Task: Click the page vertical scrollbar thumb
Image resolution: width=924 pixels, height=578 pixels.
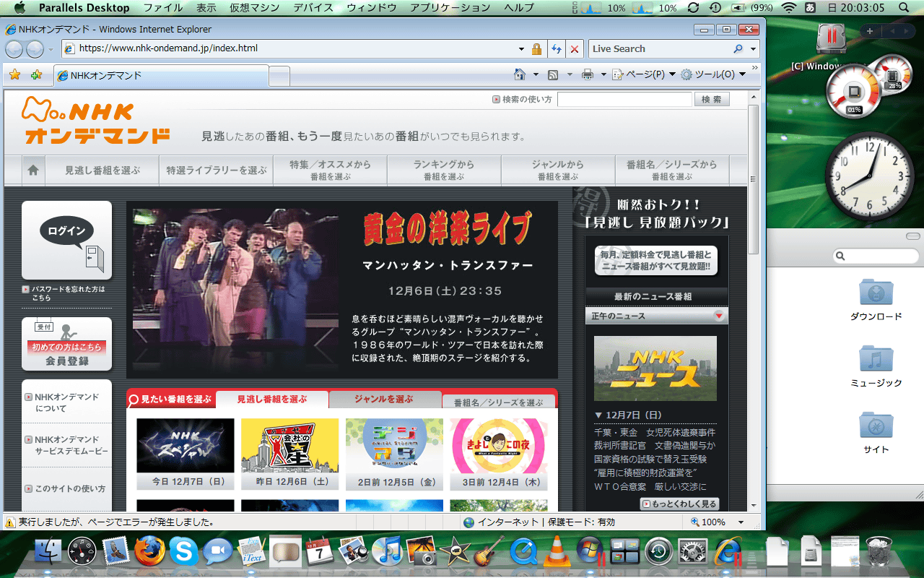Action: click(x=754, y=179)
